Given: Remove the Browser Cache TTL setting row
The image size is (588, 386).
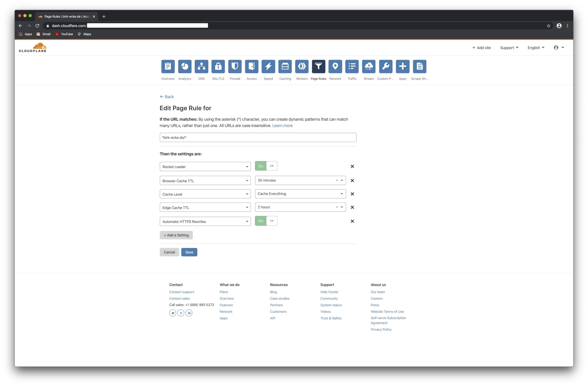Looking at the screenshot, I should pyautogui.click(x=352, y=180).
